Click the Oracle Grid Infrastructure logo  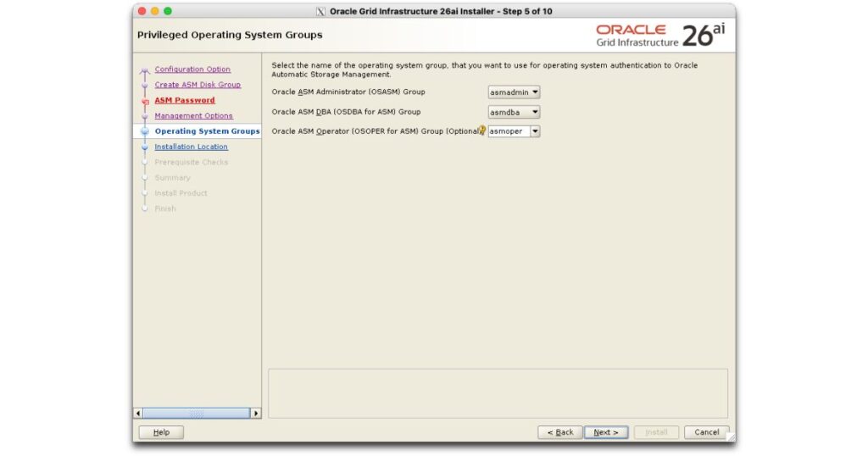pyautogui.click(x=659, y=36)
